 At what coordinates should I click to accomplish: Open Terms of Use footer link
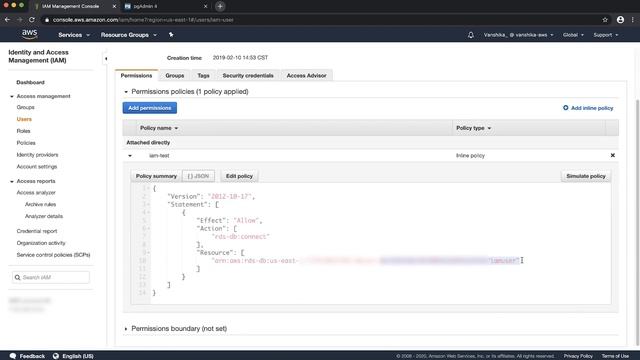click(x=615, y=356)
